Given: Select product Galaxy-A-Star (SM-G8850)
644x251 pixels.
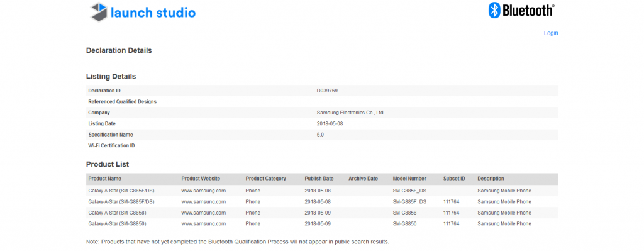Looking at the screenshot, I should (118, 224).
